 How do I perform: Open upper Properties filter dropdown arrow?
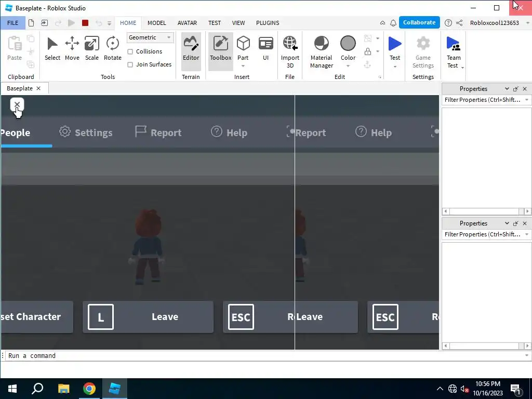(x=527, y=100)
